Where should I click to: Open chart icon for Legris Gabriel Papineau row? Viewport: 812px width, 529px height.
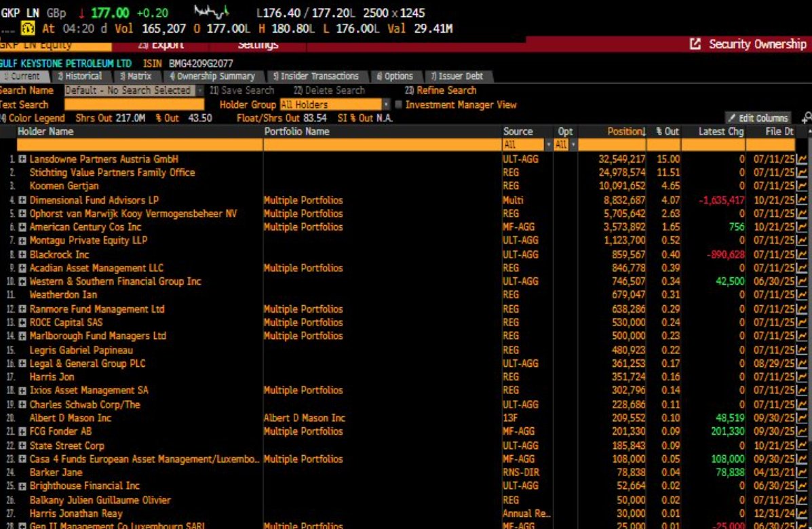(x=802, y=351)
